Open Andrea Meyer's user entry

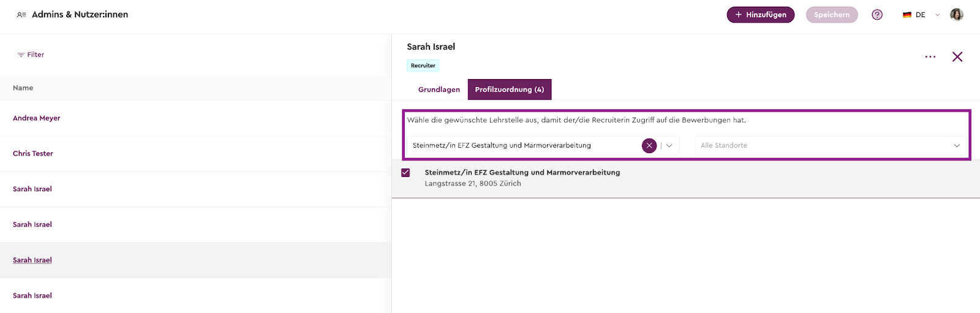(x=37, y=118)
